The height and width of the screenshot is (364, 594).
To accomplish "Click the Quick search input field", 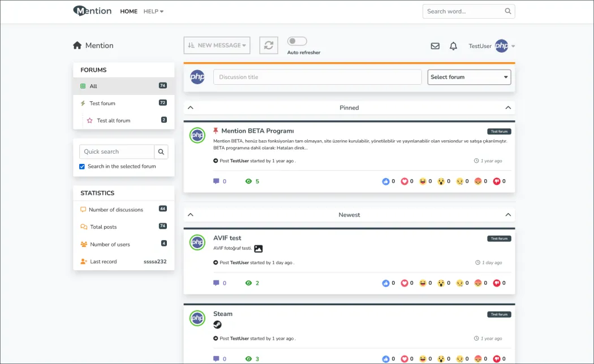I will (117, 151).
